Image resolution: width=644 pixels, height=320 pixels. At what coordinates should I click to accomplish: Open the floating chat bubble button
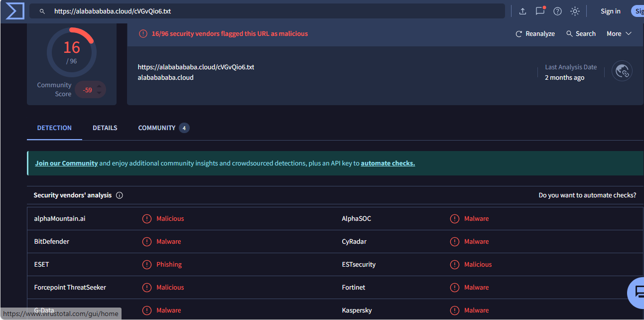pos(637,292)
